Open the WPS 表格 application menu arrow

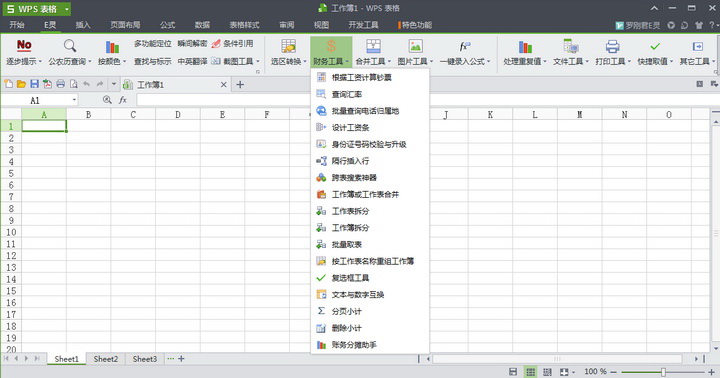point(67,9)
